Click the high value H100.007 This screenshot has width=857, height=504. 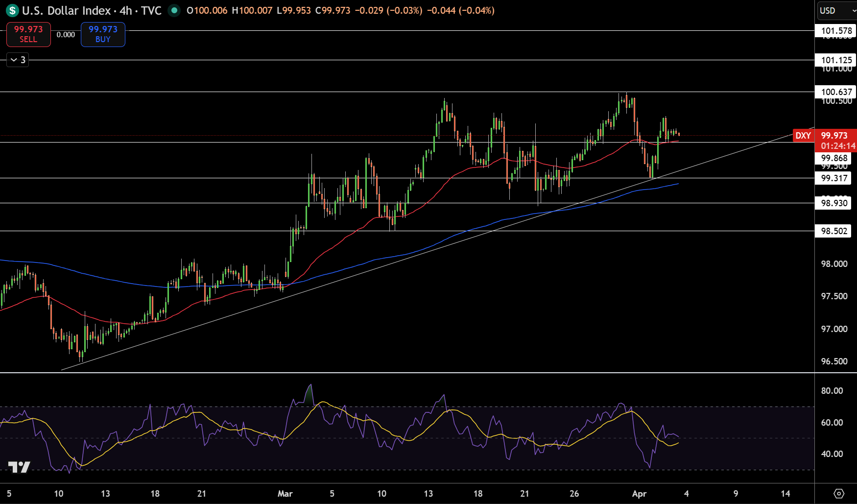click(252, 10)
